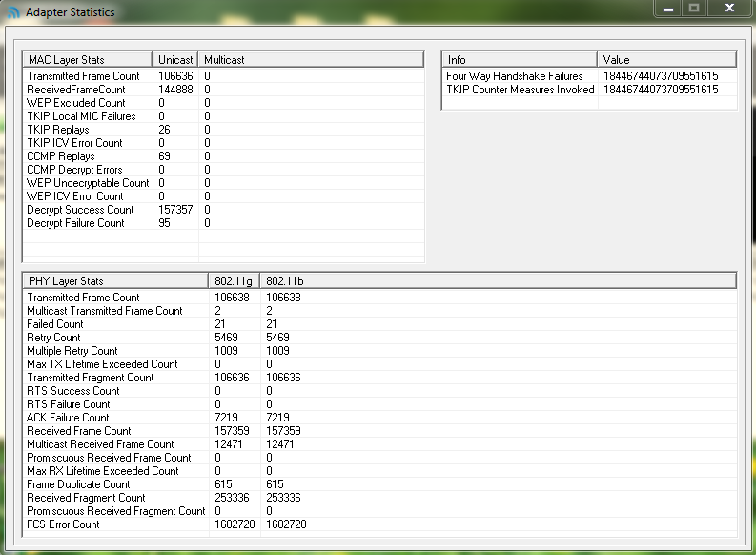756x555 pixels.
Task: Click the PHY Layer Stats column header
Action: pos(115,281)
